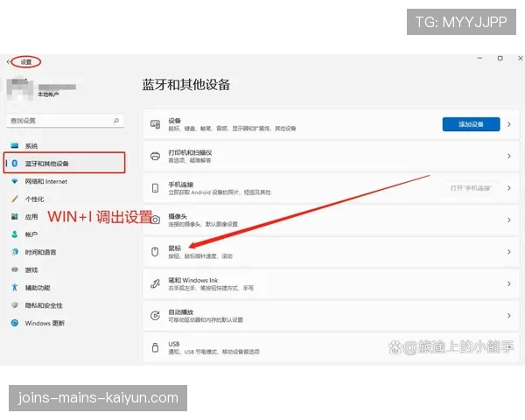Open 应用 settings

click(x=31, y=217)
